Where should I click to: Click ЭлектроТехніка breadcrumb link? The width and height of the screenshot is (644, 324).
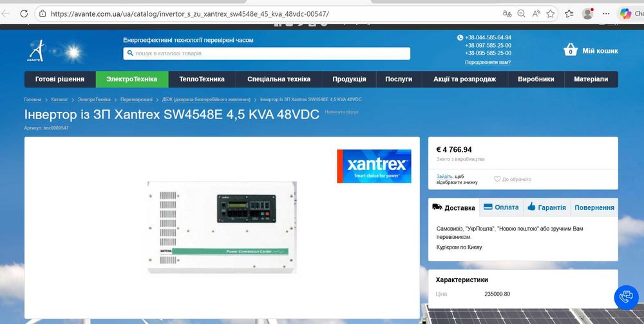tap(94, 99)
